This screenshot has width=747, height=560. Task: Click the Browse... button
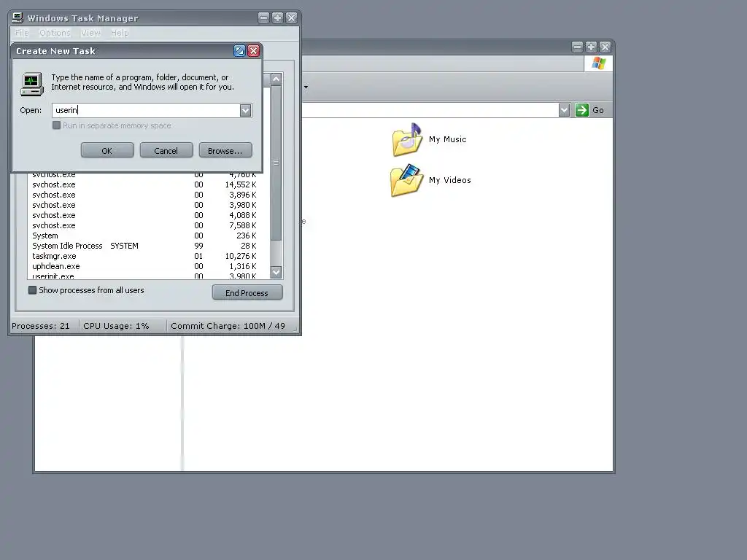225,150
